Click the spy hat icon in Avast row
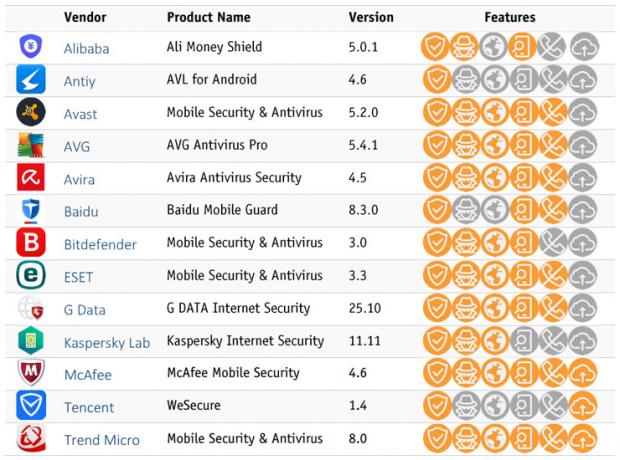The width and height of the screenshot is (620, 460). [465, 113]
